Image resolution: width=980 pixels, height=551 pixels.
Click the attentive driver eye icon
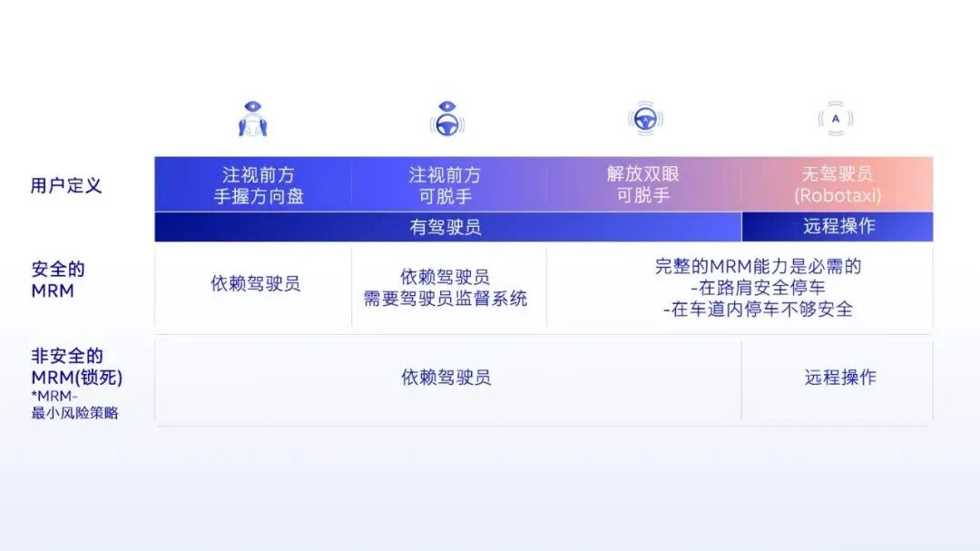click(252, 116)
